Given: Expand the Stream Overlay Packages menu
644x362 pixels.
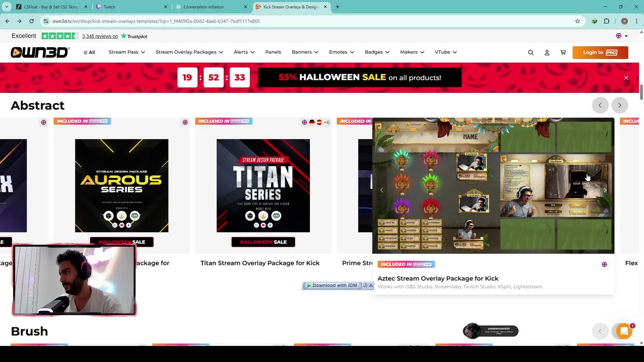Looking at the screenshot, I should coord(189,52).
